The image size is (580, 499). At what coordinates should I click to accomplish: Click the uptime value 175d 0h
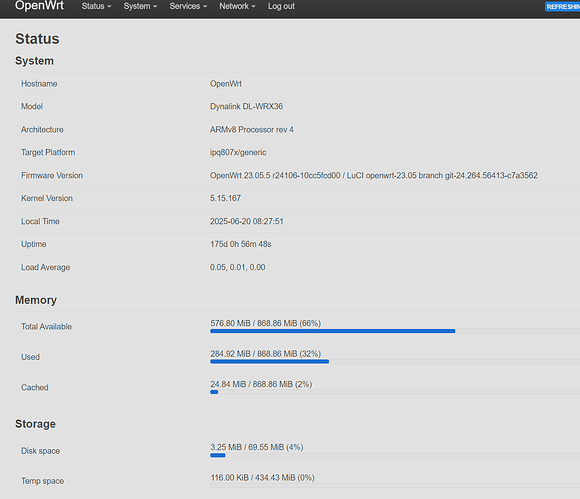(x=240, y=244)
